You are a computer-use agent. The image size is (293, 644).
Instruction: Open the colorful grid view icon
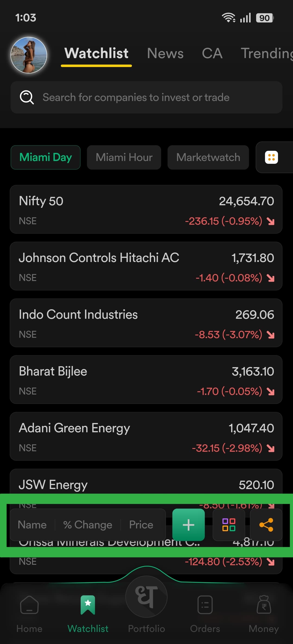pyautogui.click(x=229, y=524)
